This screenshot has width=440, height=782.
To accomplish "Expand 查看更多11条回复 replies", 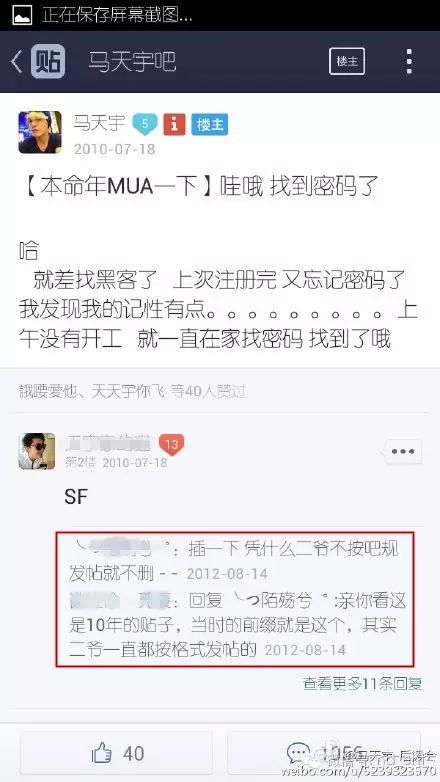I will [x=363, y=683].
